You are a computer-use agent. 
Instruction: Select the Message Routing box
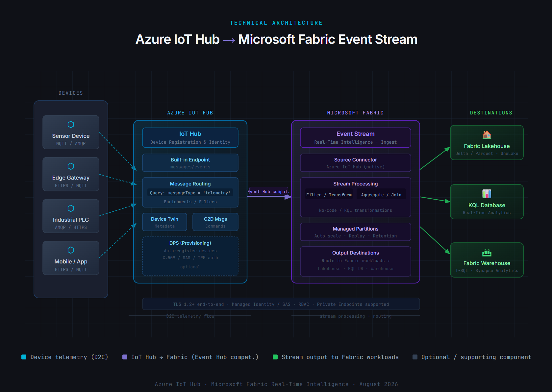pos(190,192)
